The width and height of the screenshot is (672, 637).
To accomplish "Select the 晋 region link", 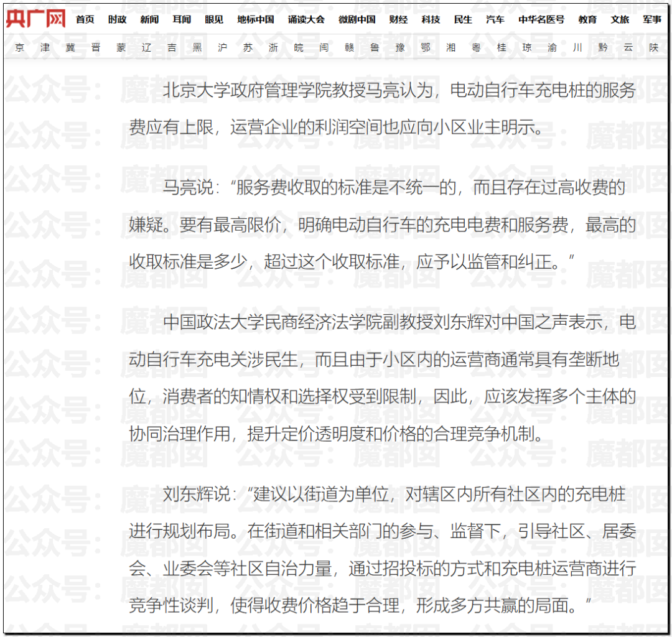I will point(96,47).
